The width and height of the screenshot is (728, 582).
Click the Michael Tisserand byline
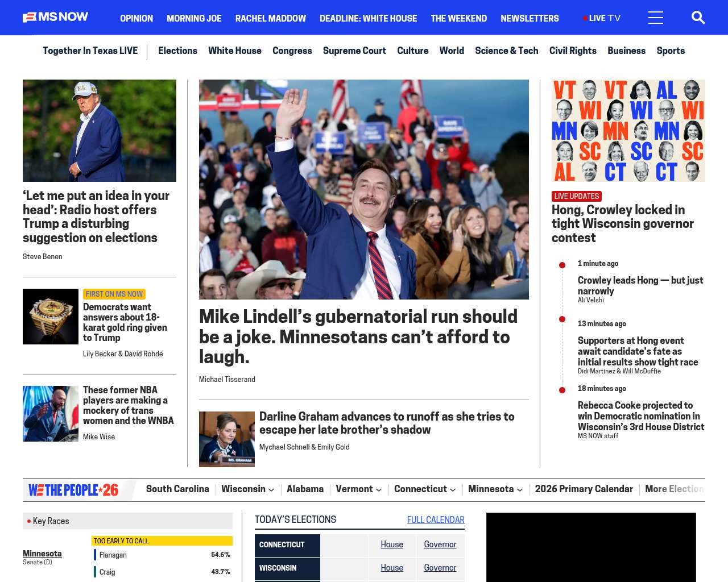227,380
